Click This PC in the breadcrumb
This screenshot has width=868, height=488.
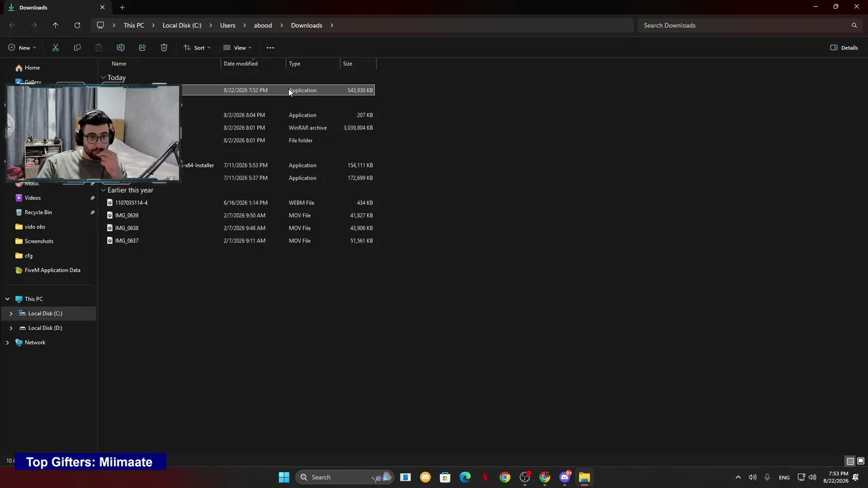click(x=134, y=25)
